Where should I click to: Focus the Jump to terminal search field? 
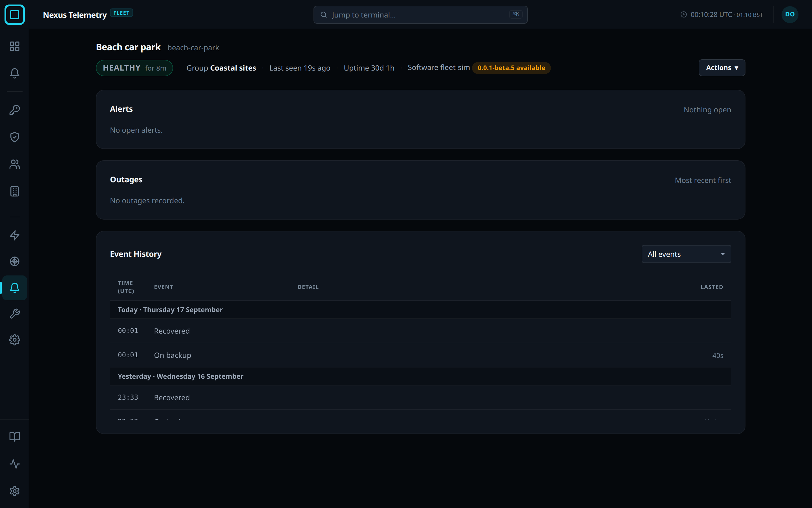point(420,15)
